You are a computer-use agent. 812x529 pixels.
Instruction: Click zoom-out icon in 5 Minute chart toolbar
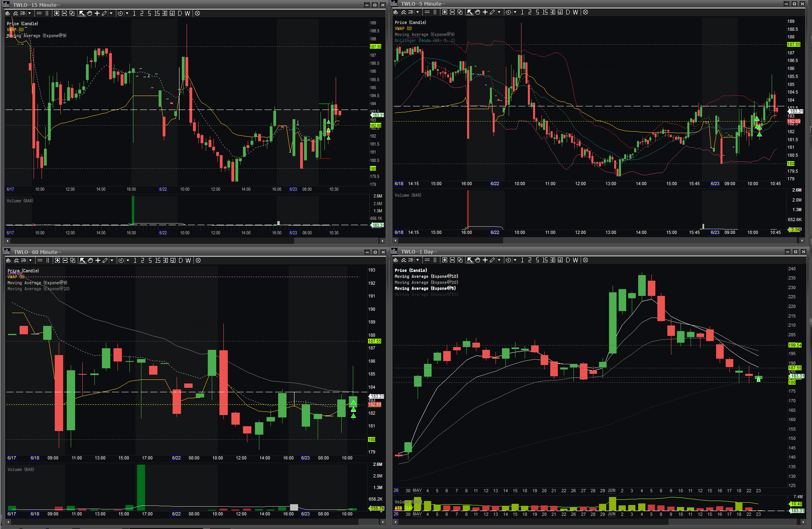click(x=452, y=12)
